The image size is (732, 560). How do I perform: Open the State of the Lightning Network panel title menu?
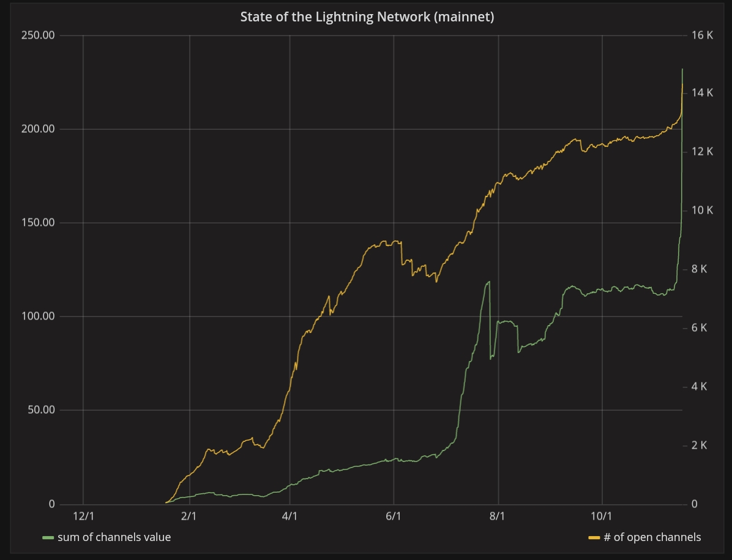[x=367, y=17]
